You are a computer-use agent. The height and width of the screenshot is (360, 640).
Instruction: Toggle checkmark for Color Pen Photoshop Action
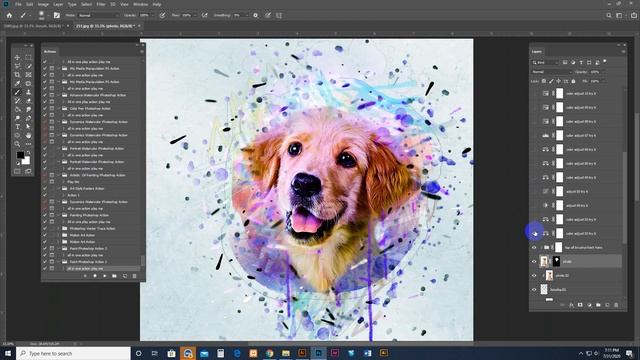[44, 109]
